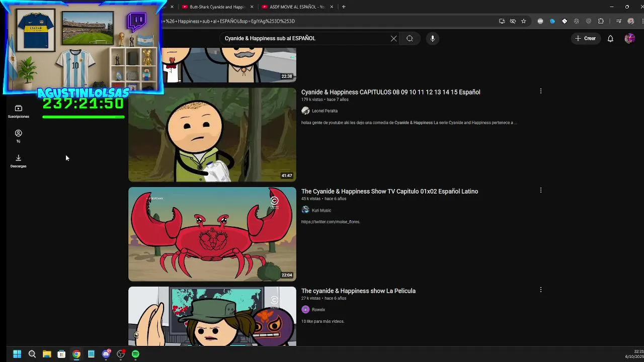The image size is (644, 362).
Task: Click the '10 like para más videos' description
Action: click(323, 321)
